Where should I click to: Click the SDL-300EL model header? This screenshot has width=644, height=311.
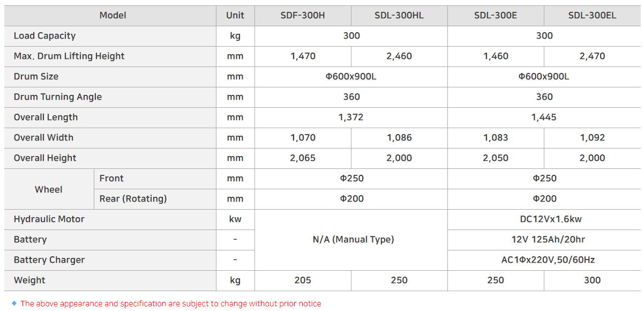[592, 16]
